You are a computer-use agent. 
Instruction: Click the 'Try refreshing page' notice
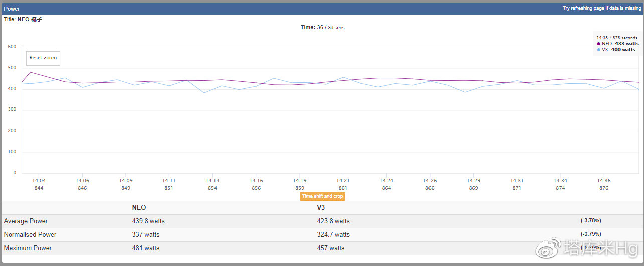click(x=601, y=8)
